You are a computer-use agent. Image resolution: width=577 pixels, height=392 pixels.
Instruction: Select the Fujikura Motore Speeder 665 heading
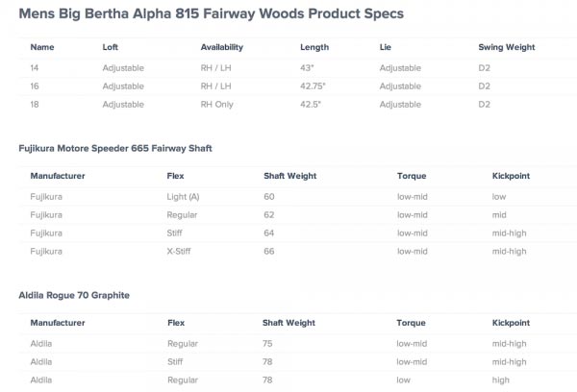coord(115,148)
